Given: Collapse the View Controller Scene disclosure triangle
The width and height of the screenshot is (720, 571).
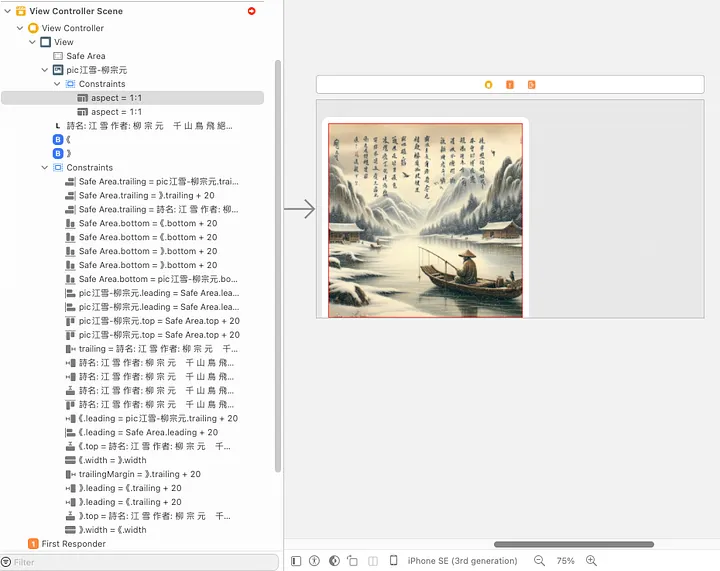Looking at the screenshot, I should (x=8, y=11).
